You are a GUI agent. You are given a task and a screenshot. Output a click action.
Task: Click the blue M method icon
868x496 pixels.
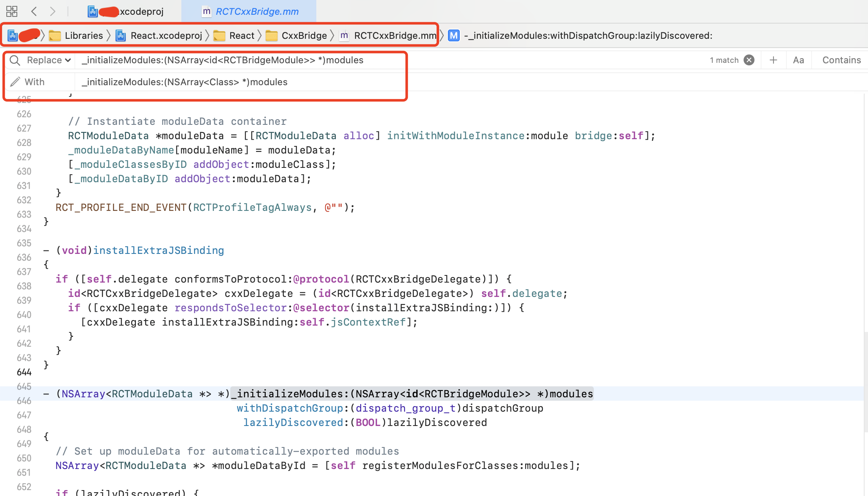(x=454, y=36)
